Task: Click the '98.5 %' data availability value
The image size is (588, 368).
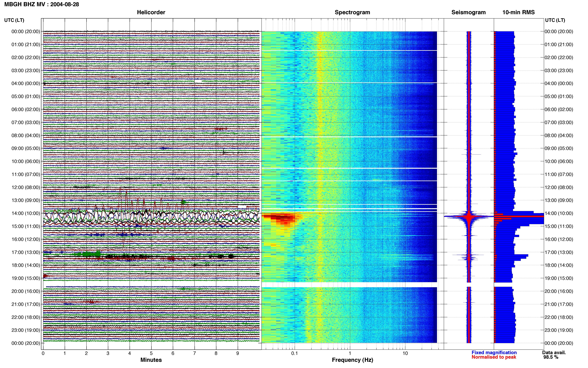Action: (551, 357)
